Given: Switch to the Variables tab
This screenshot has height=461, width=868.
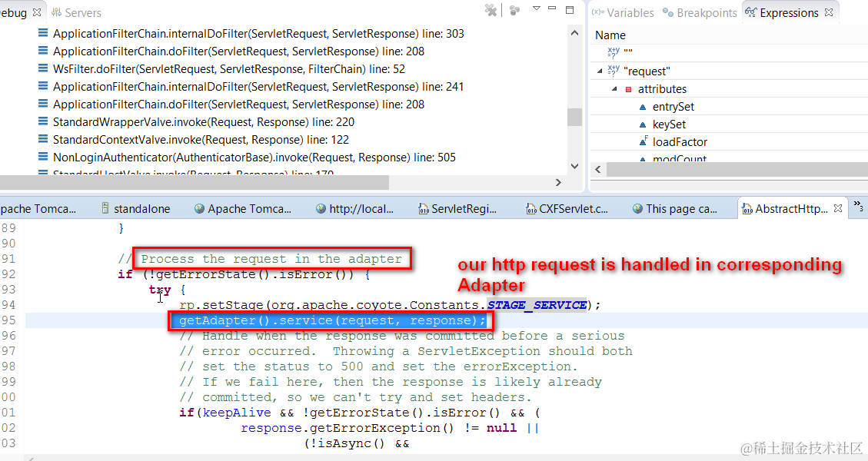Looking at the screenshot, I should 623,12.
